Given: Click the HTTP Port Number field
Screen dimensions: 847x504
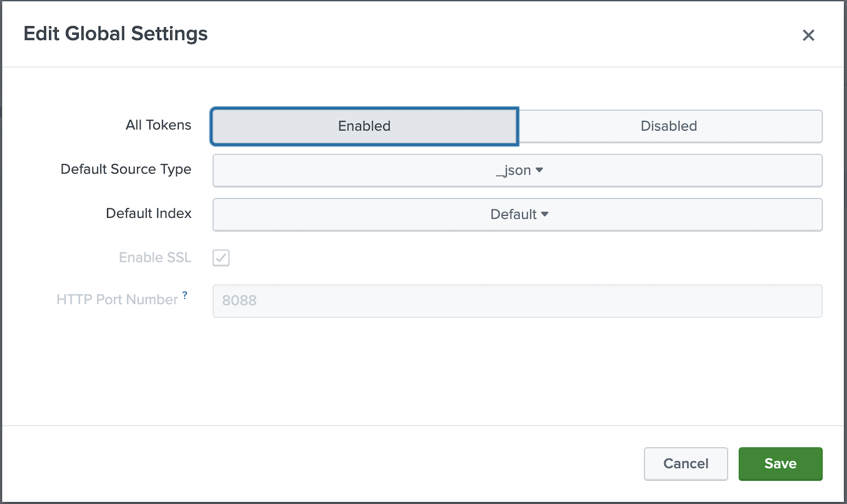Looking at the screenshot, I should (518, 301).
